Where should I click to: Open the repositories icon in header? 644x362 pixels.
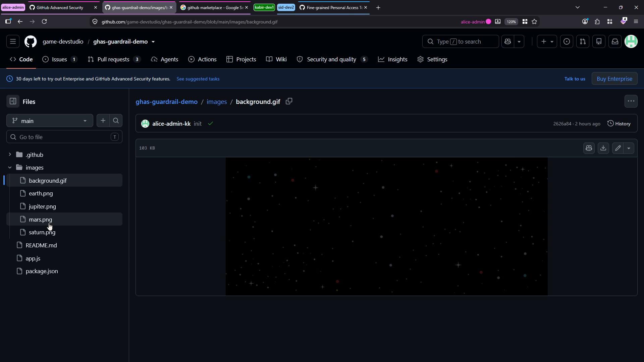coord(599,42)
